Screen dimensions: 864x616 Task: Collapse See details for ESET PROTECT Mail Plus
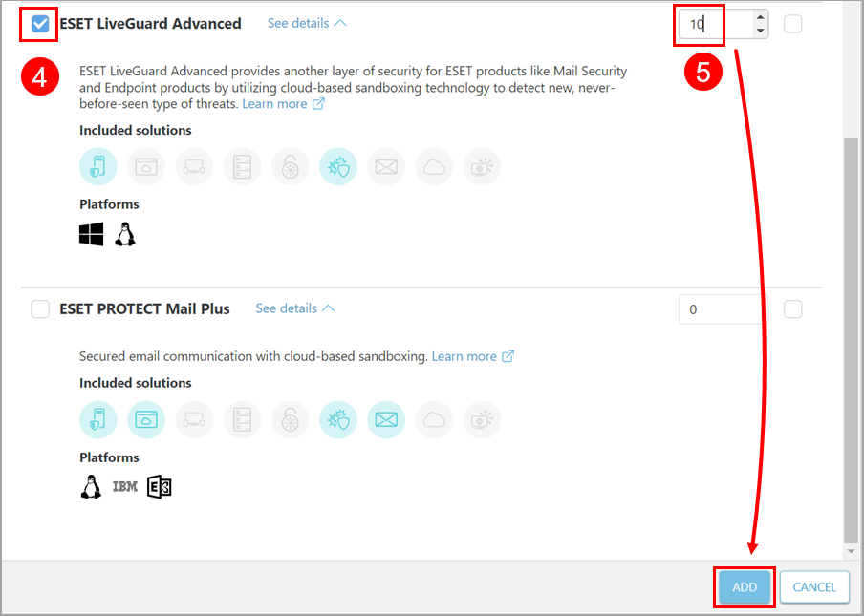[x=294, y=308]
